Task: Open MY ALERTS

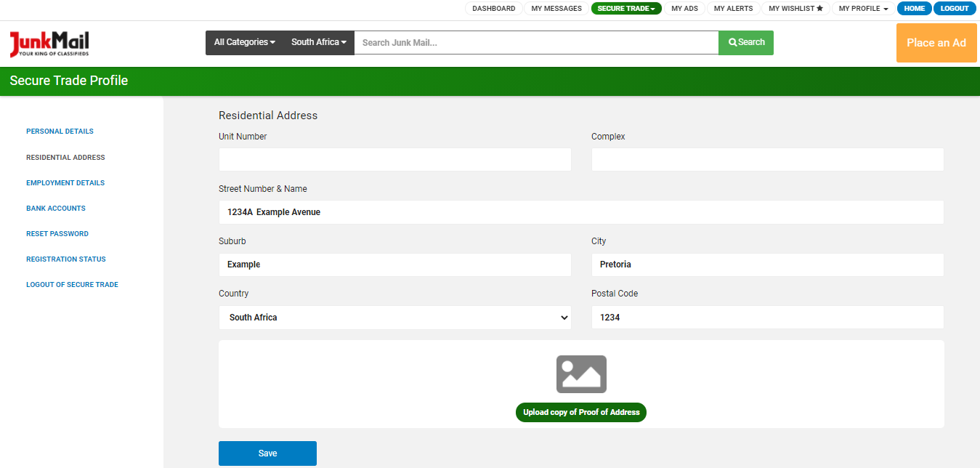Action: click(x=733, y=8)
